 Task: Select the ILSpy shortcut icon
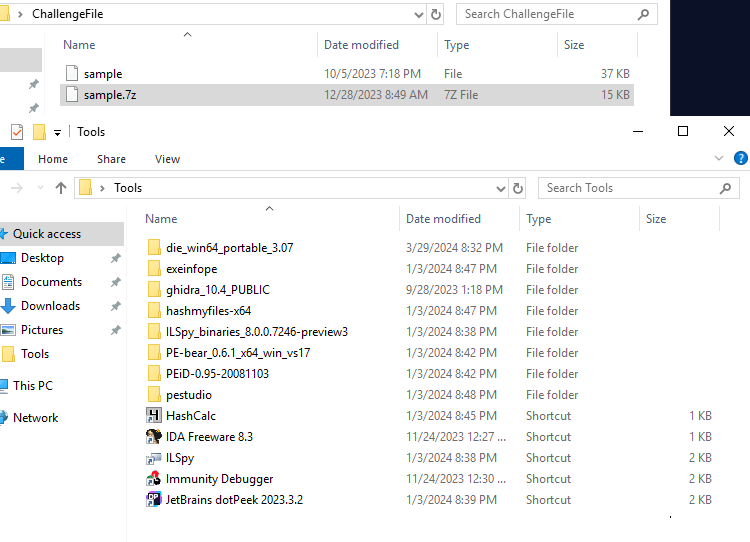coord(154,458)
